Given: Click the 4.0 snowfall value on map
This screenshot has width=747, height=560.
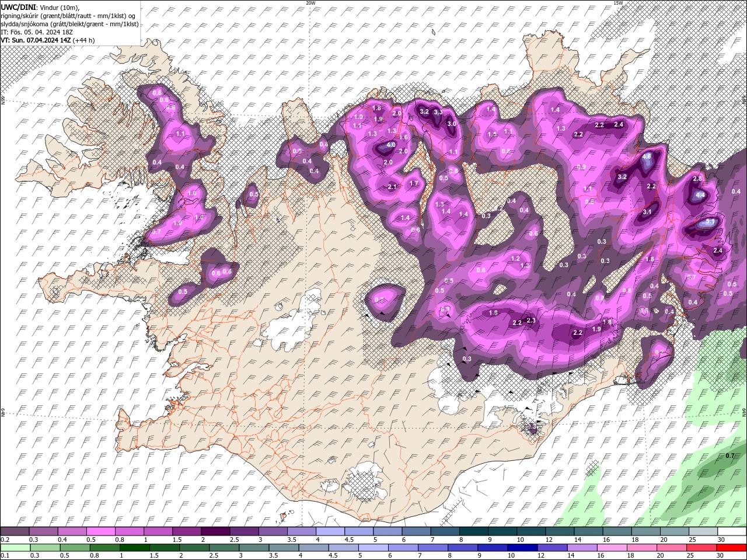Looking at the screenshot, I should coord(391,145).
